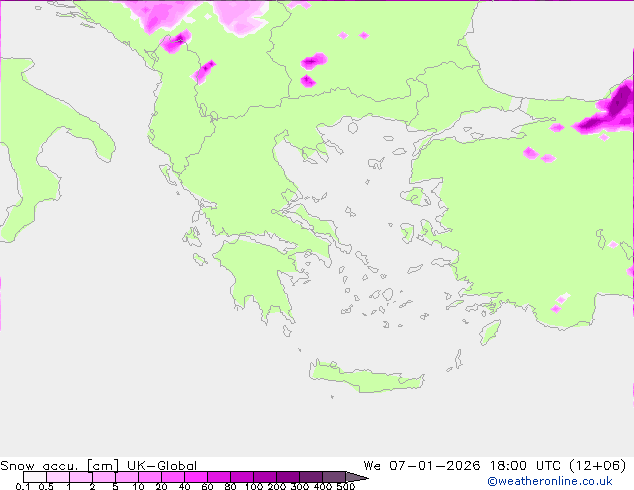Click the 5–10 cm legend swatch
The image size is (634, 490).
127,477
